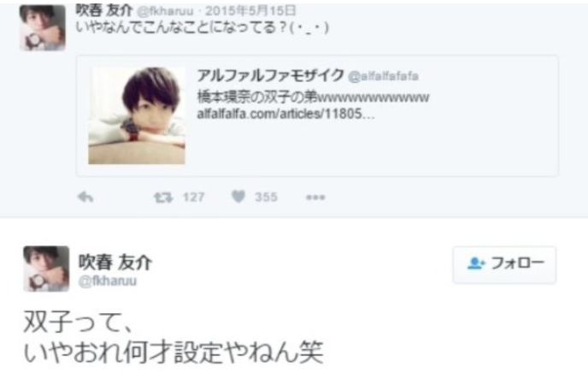This screenshot has height=385, width=588.
Task: Open the three-dot more options menu
Action: click(315, 198)
